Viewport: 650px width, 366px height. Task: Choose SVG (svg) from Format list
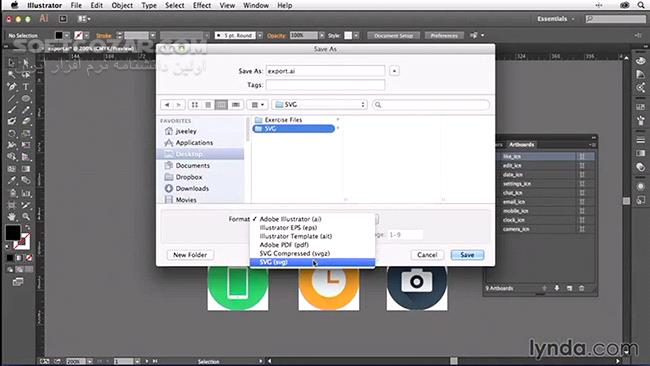click(x=313, y=262)
